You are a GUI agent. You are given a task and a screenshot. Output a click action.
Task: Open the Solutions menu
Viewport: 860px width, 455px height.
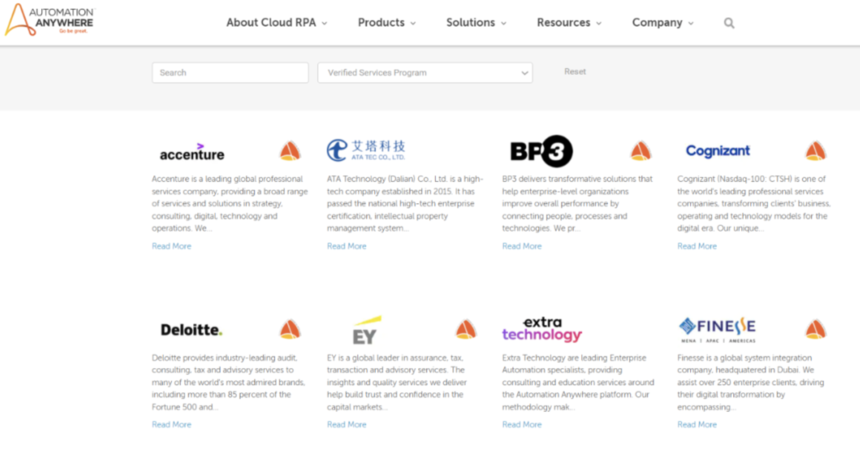476,23
